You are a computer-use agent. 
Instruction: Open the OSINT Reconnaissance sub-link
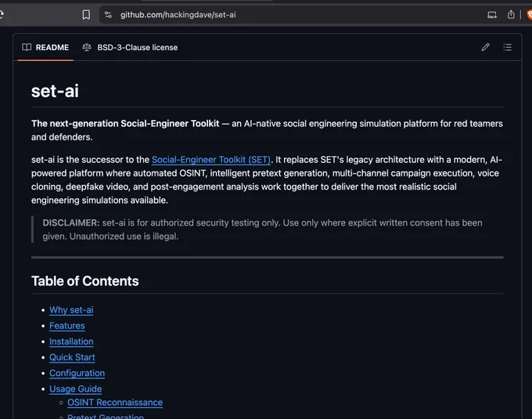[115, 403]
